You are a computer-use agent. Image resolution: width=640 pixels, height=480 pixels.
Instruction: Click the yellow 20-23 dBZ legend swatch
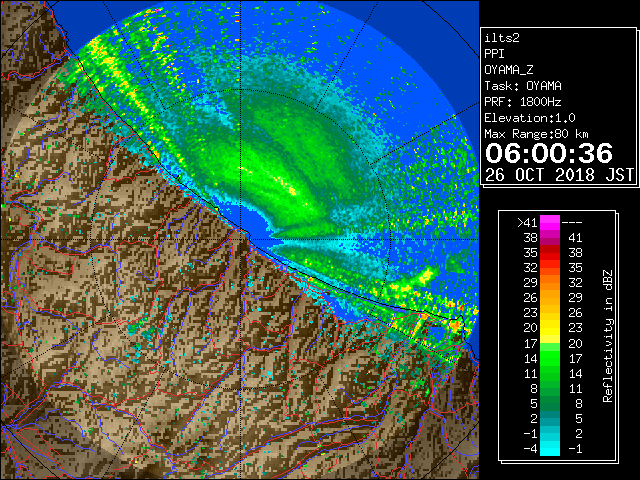point(550,328)
